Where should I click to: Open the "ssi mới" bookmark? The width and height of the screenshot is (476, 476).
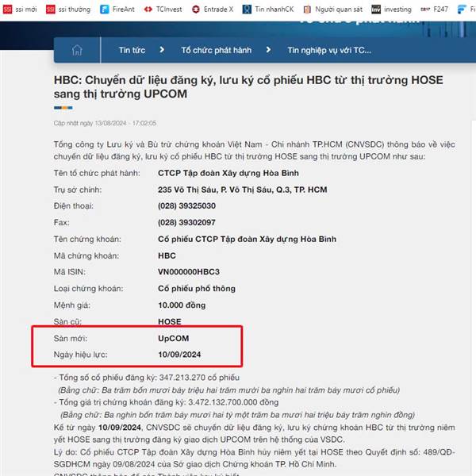(20, 10)
